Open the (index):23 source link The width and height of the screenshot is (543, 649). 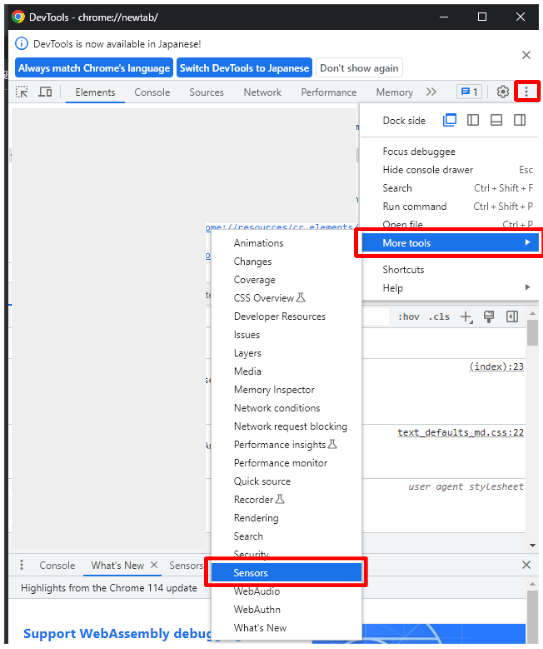point(496,367)
